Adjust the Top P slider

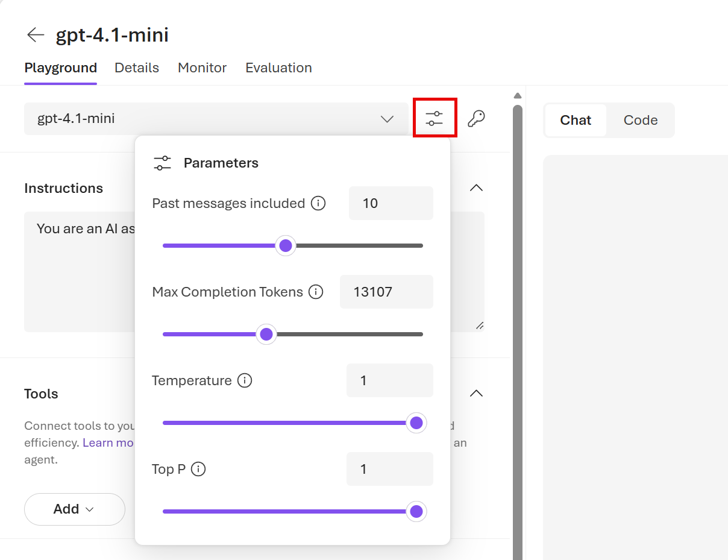416,511
